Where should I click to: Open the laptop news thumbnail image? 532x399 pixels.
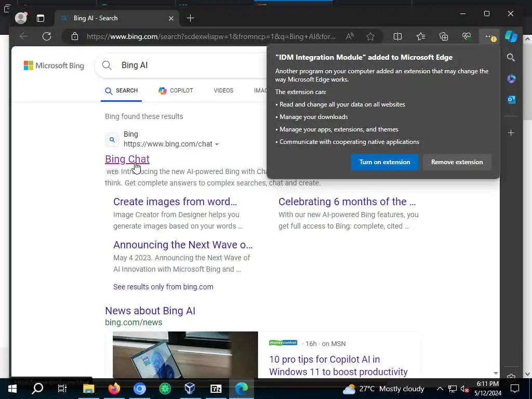tap(185, 354)
